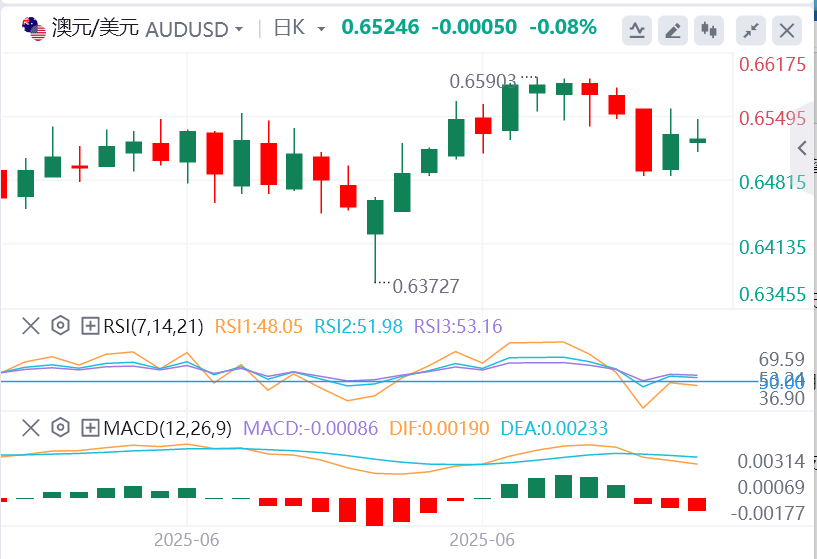Click the RSI3:53.16 value
The image size is (817, 559).
point(458,327)
